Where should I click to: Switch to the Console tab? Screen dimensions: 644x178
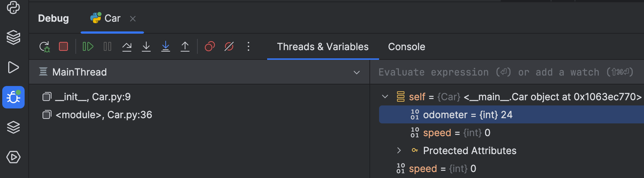click(406, 47)
